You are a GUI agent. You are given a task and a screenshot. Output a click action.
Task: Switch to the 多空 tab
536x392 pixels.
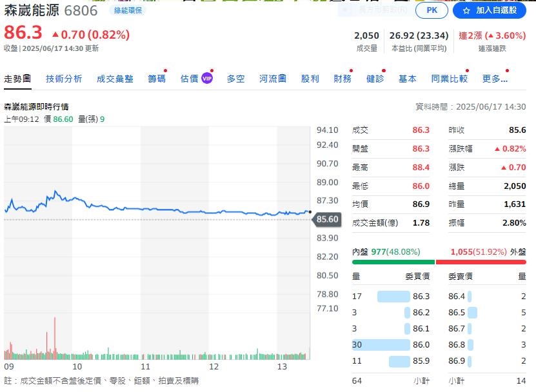[x=235, y=77]
